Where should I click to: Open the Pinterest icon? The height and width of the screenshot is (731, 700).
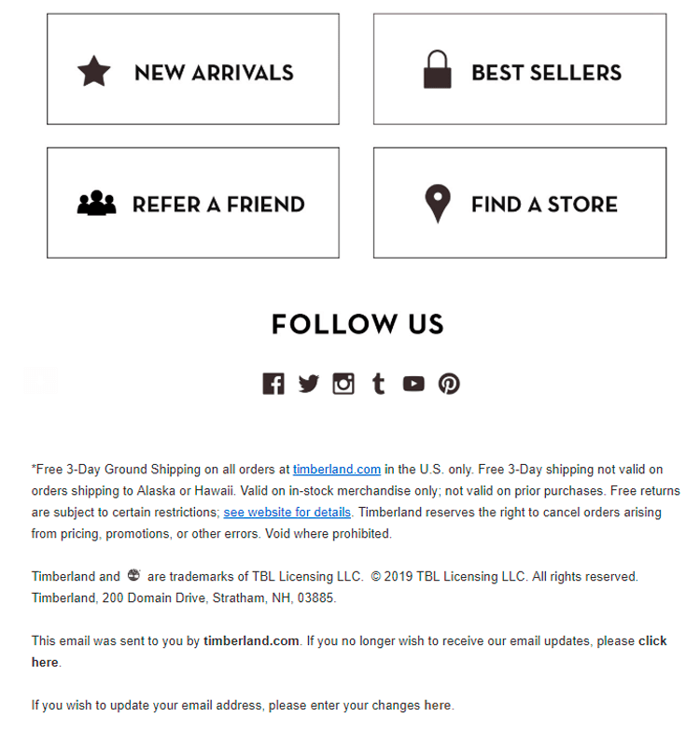point(449,384)
